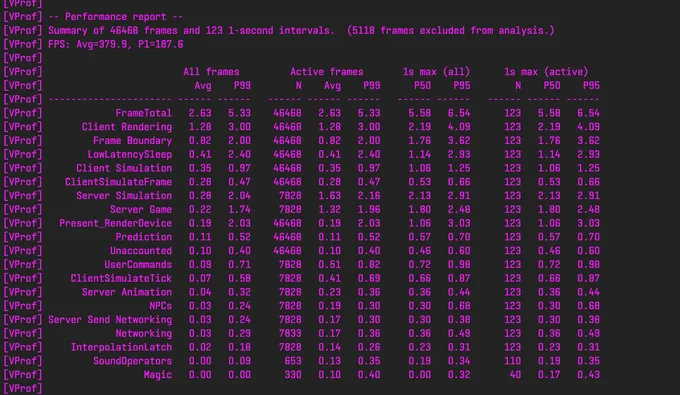This screenshot has width=680, height=395.
Task: Click the 0.51 active average in UserCommands row
Action: click(330, 265)
